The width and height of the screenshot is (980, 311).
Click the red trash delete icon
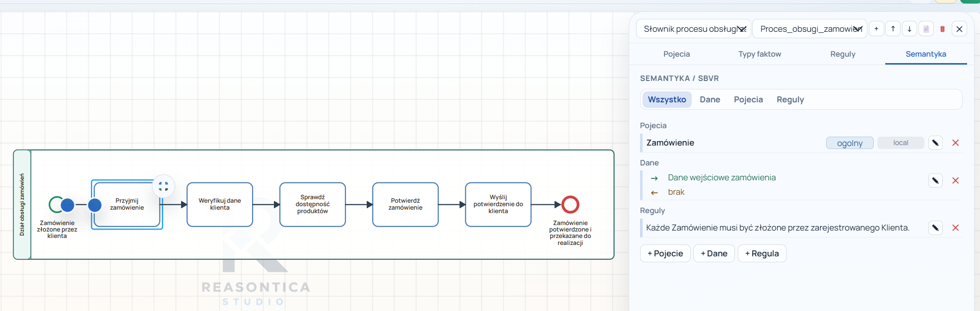point(943,29)
